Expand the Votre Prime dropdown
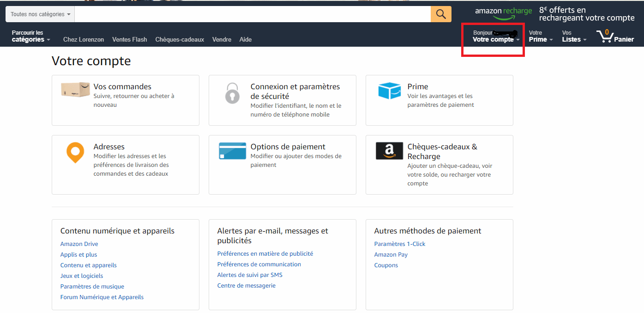 [x=541, y=36]
